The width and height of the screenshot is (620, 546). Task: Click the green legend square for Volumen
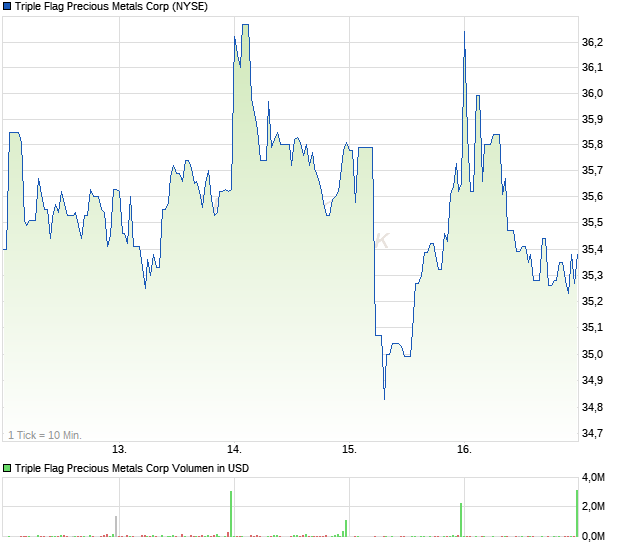[x=7, y=469]
